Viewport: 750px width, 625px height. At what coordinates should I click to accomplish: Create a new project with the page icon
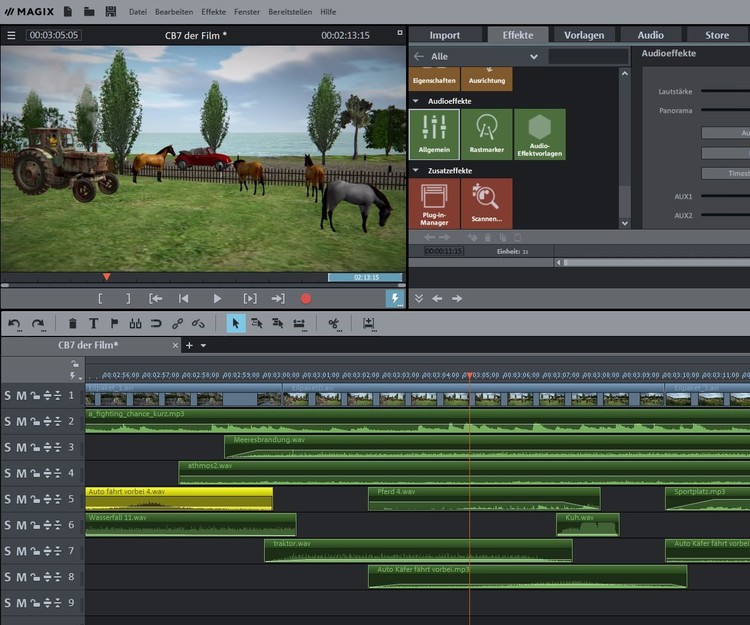(68, 11)
